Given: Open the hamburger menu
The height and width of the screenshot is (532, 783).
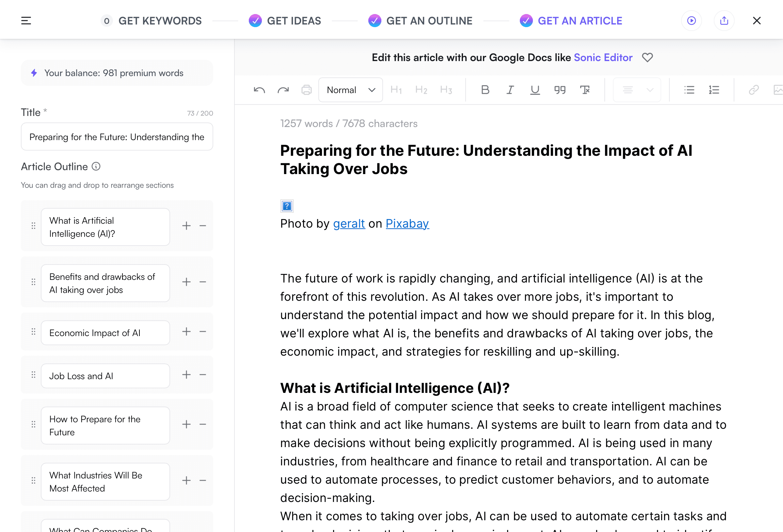Looking at the screenshot, I should (x=26, y=21).
